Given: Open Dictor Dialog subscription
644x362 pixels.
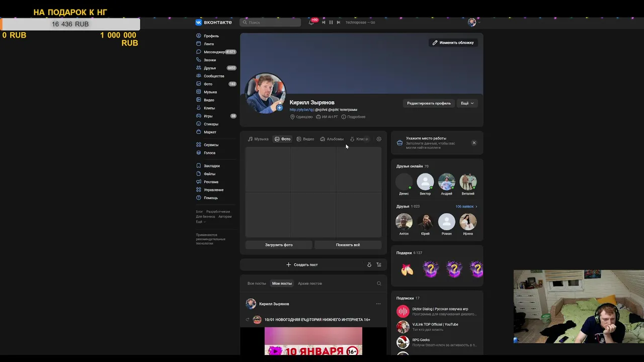Looking at the screenshot, I should [437, 311].
